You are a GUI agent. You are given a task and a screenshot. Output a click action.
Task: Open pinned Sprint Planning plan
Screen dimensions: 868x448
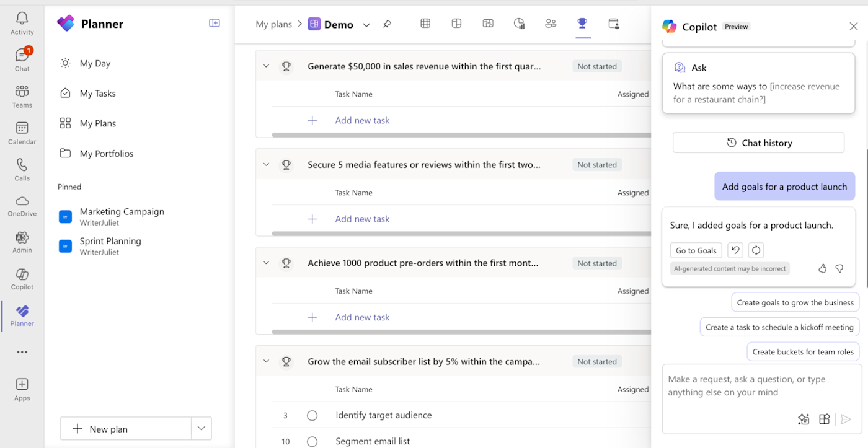pyautogui.click(x=110, y=246)
